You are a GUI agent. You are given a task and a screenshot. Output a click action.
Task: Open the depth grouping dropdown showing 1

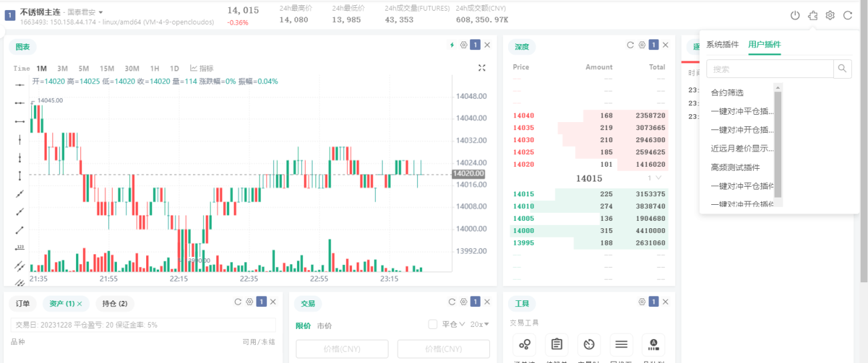click(654, 178)
